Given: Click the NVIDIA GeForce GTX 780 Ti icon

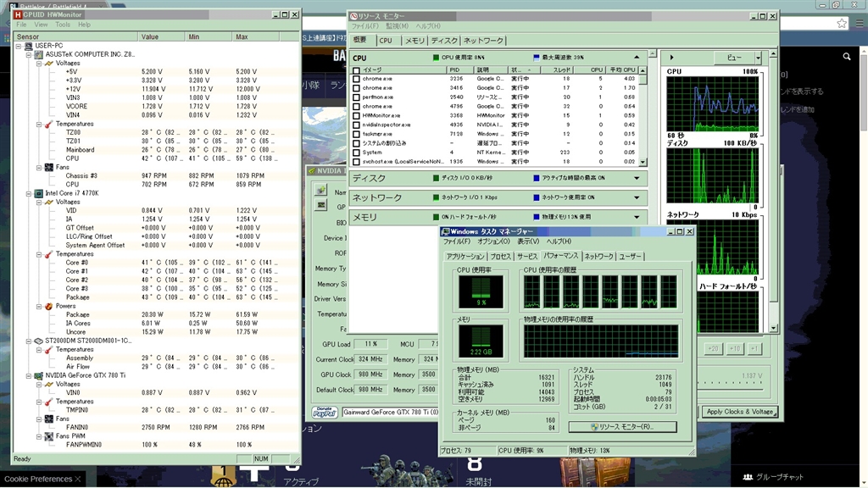Looking at the screenshot, I should point(38,375).
